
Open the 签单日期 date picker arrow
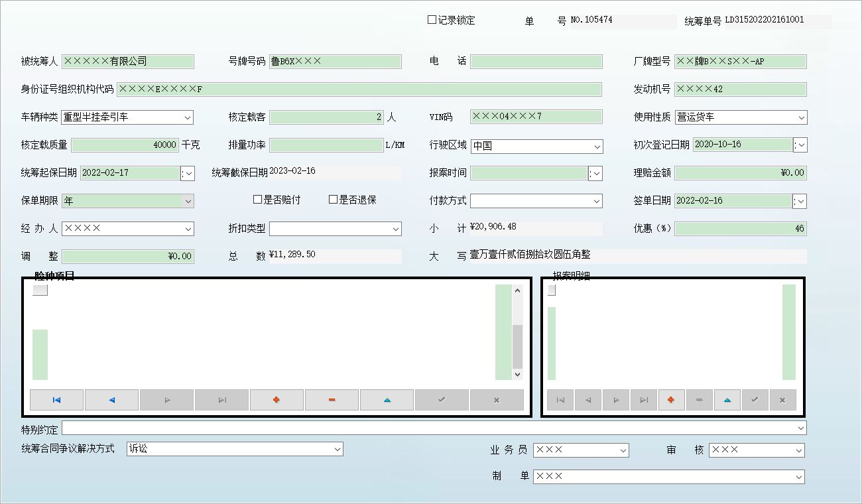point(800,201)
